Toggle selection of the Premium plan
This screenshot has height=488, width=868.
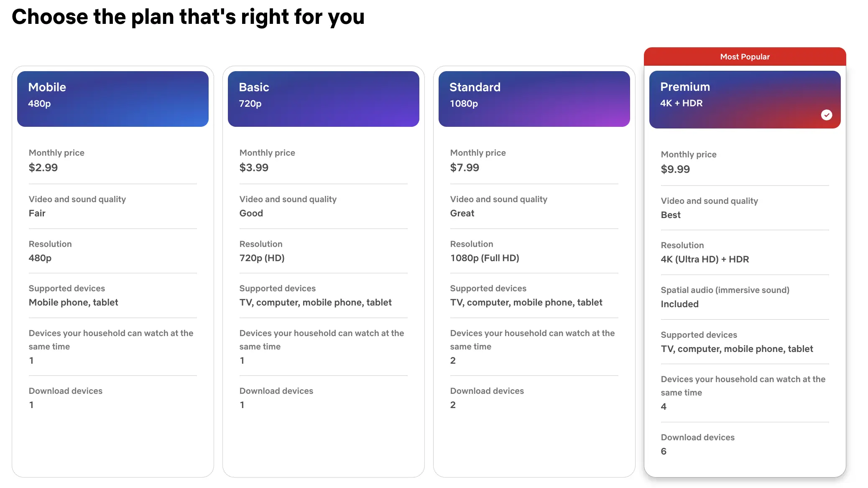(x=744, y=98)
